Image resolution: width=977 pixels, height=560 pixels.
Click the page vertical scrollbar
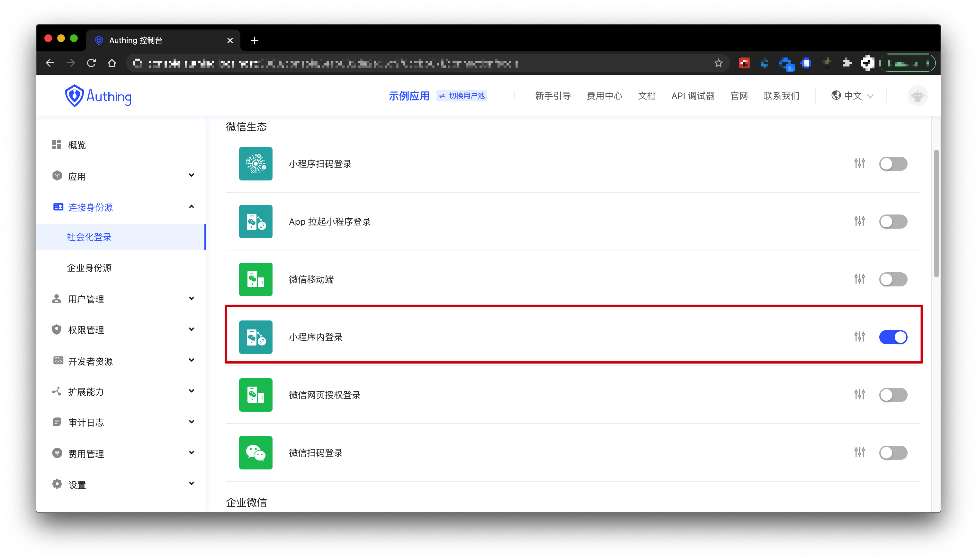[x=936, y=214]
